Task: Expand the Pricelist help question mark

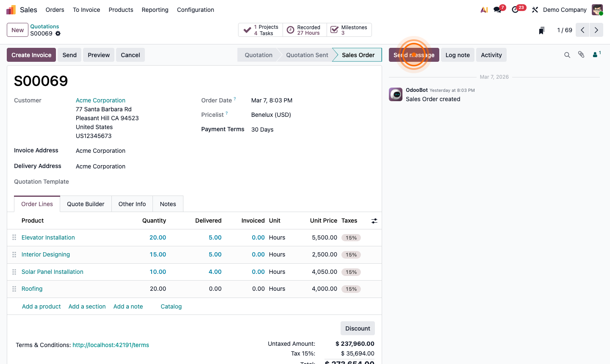Action: [226, 112]
